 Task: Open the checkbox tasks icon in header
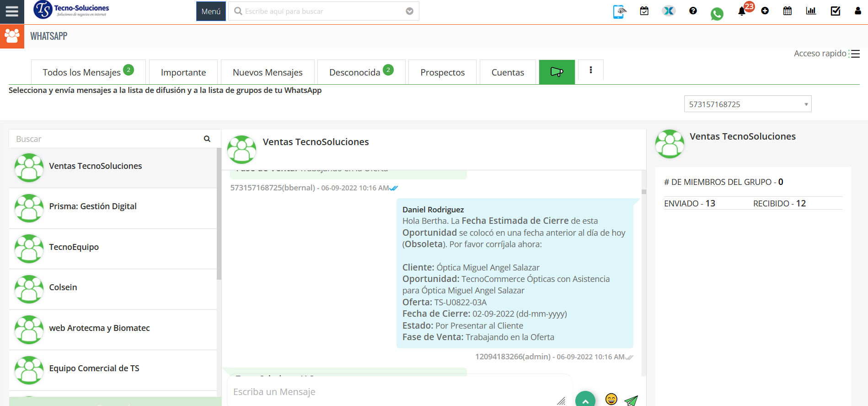point(835,11)
